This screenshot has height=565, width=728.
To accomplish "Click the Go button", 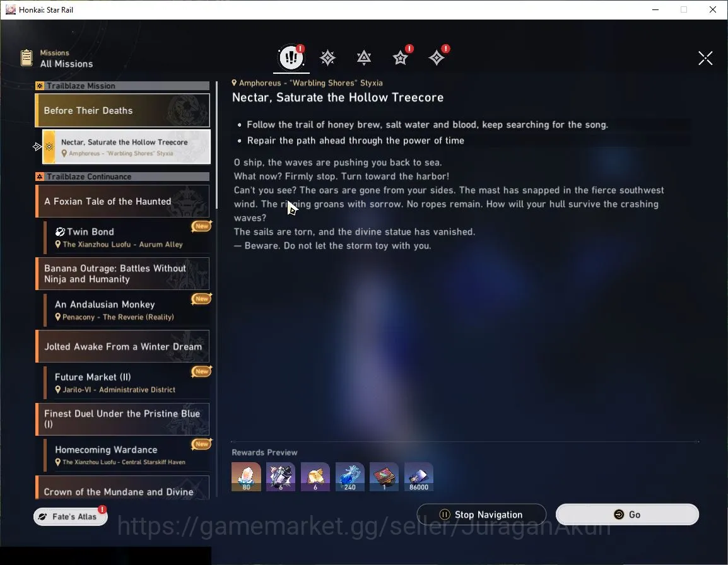I will [x=627, y=515].
